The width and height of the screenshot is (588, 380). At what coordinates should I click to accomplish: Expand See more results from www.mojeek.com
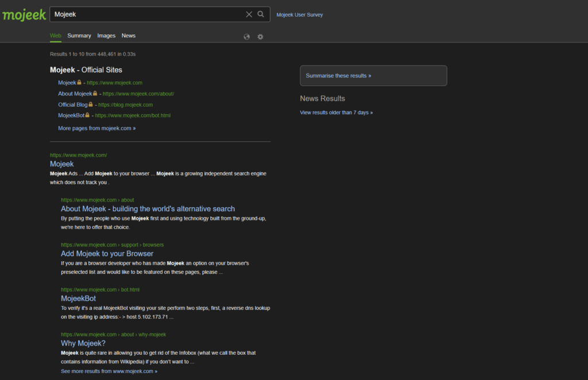pos(109,371)
